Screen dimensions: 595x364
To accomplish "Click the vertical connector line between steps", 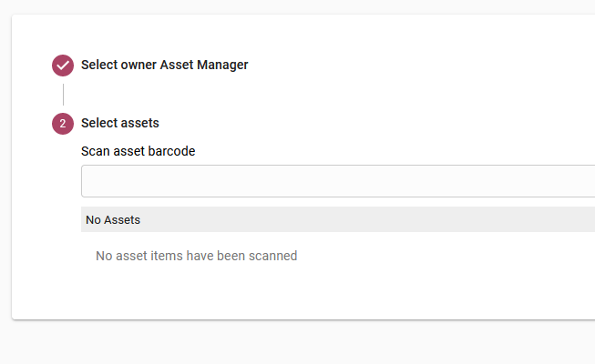I will [64, 95].
